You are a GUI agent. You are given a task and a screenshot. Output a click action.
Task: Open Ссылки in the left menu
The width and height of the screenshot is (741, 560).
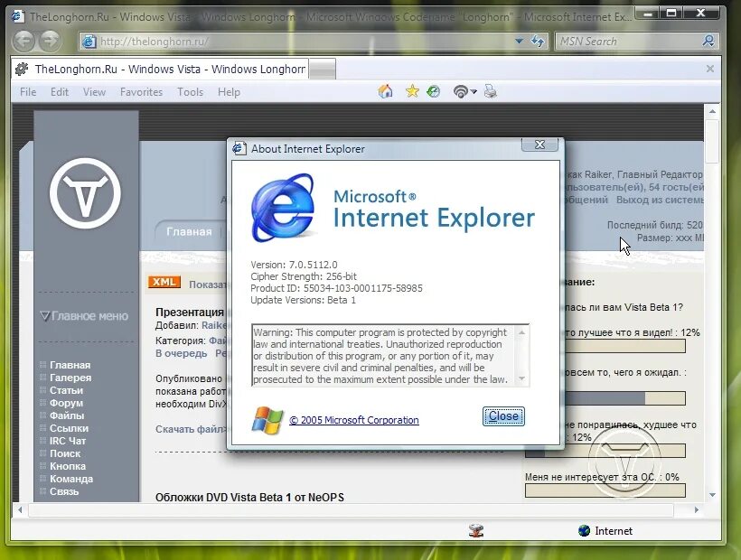point(69,428)
